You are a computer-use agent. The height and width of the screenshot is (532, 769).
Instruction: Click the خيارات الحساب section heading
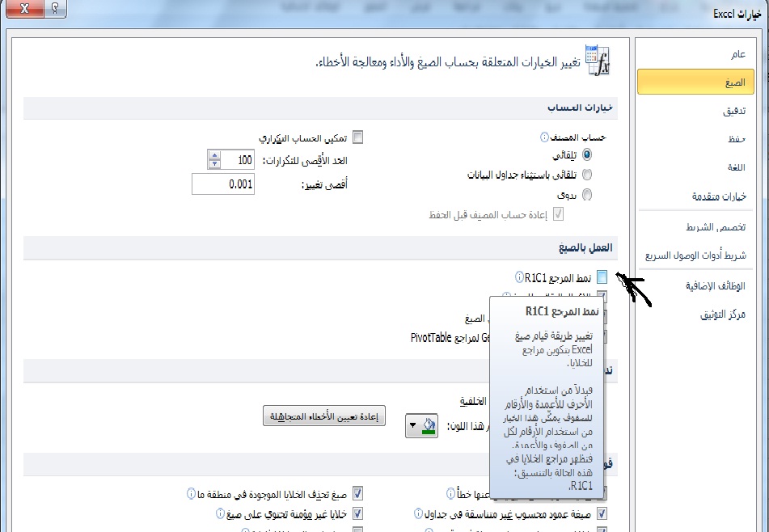click(580, 108)
